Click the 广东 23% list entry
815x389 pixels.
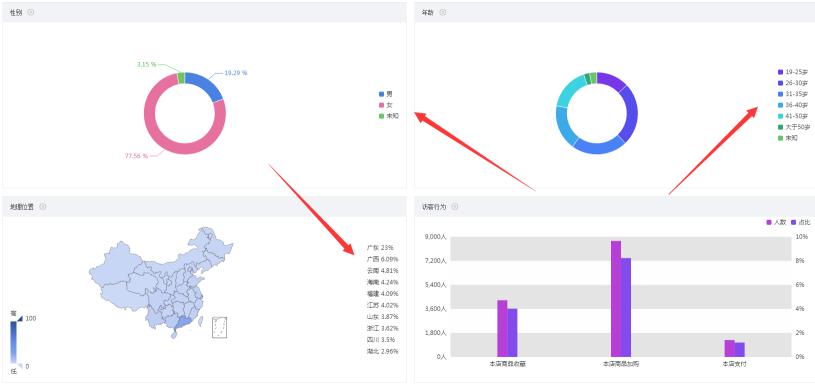pos(380,248)
